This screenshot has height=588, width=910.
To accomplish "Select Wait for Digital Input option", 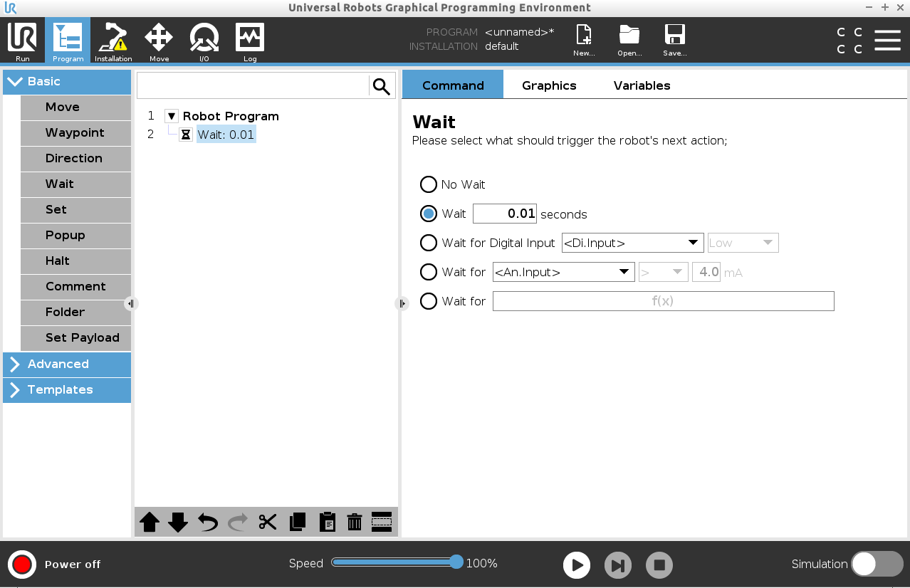I will 428,243.
